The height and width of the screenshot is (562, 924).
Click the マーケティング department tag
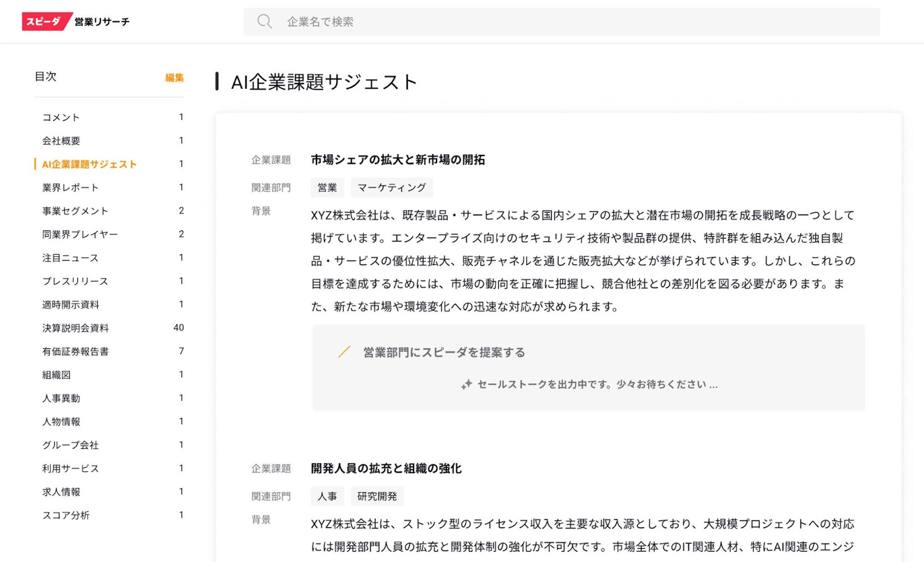392,188
